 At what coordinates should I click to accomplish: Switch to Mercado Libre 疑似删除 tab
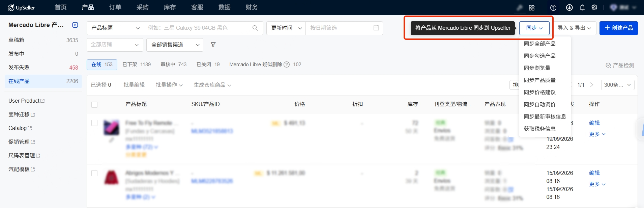pos(265,64)
